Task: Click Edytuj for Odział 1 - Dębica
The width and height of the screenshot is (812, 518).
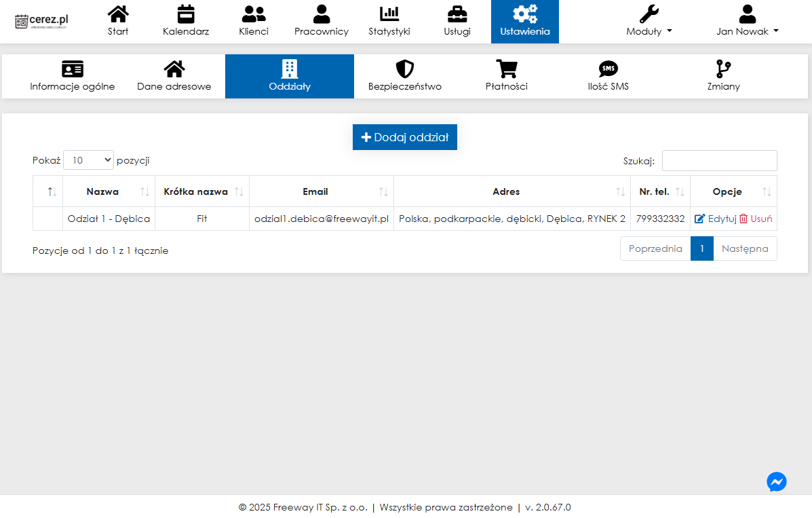Action: coord(716,219)
